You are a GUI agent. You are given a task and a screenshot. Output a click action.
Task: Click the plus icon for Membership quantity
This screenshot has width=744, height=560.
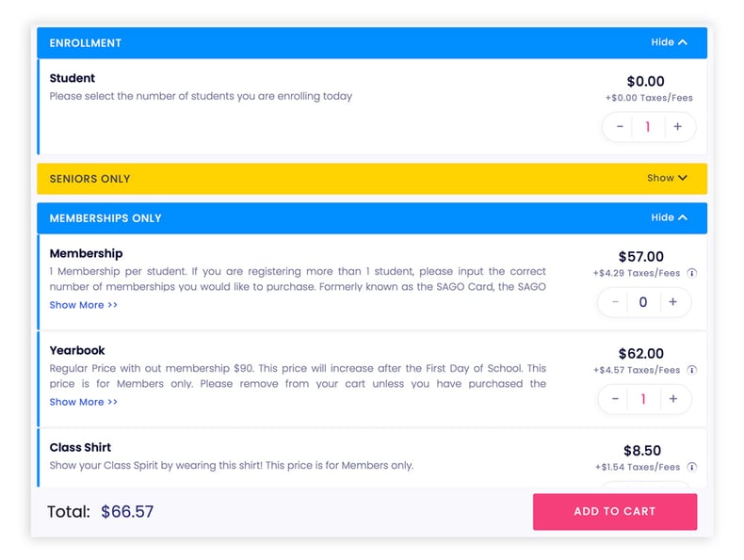(x=672, y=302)
